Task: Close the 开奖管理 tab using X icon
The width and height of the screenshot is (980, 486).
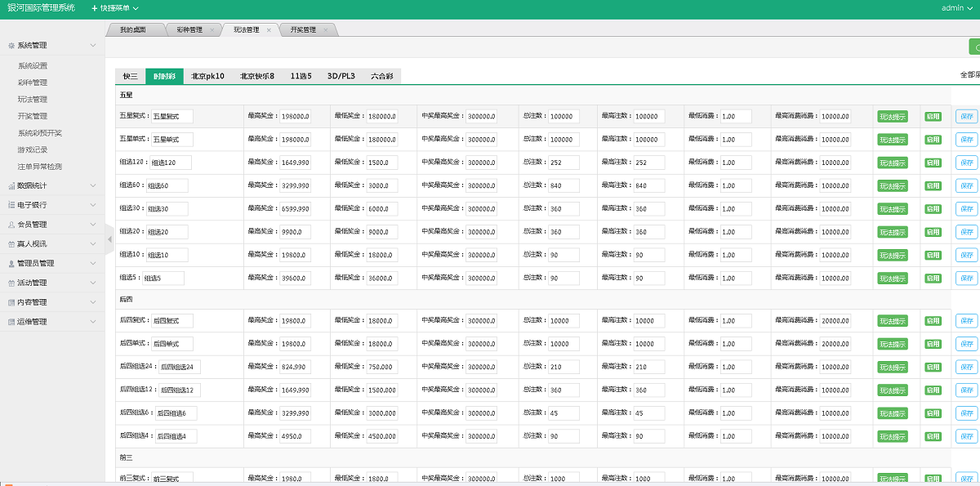Action: coord(325,30)
